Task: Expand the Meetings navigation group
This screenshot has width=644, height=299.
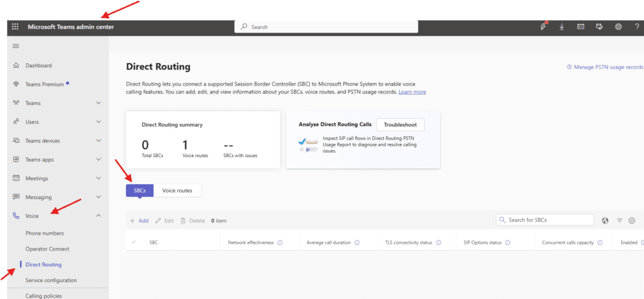Action: click(x=98, y=178)
